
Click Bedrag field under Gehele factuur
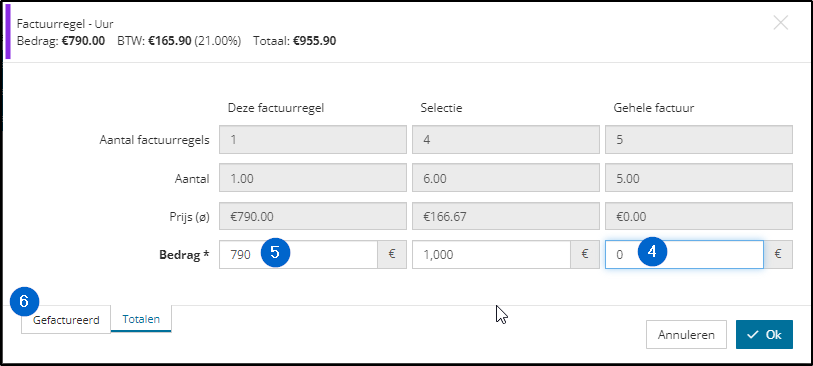(684, 255)
